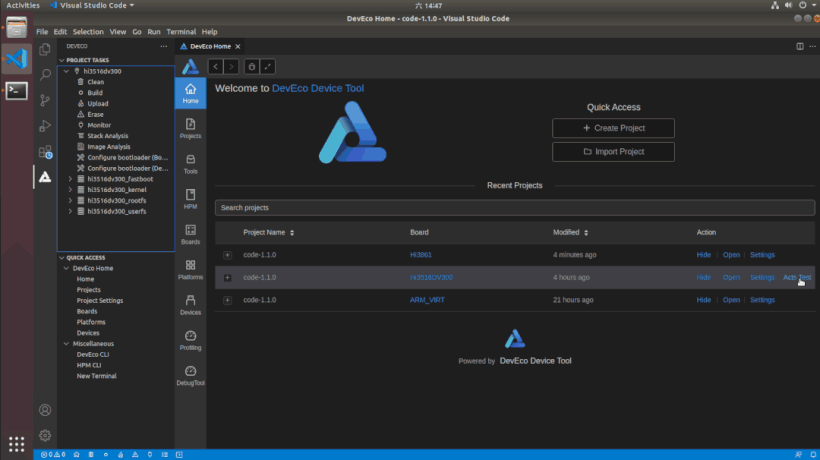This screenshot has width=820, height=460.
Task: Click Settings for the ARM_VIRT project
Action: 762,300
